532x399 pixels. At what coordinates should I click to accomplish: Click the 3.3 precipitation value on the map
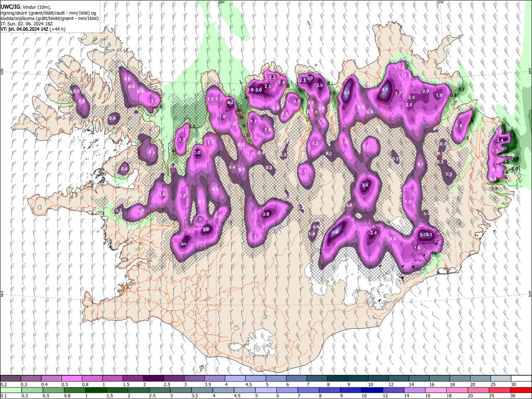310,78
